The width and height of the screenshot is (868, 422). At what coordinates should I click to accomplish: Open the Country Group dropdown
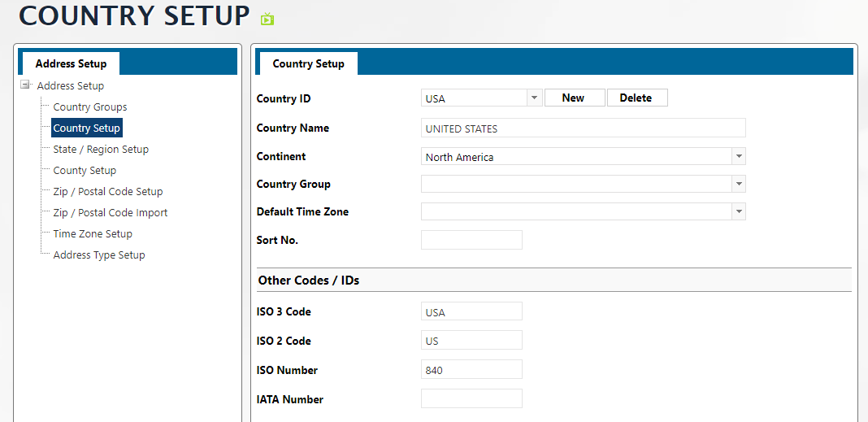pyautogui.click(x=738, y=184)
